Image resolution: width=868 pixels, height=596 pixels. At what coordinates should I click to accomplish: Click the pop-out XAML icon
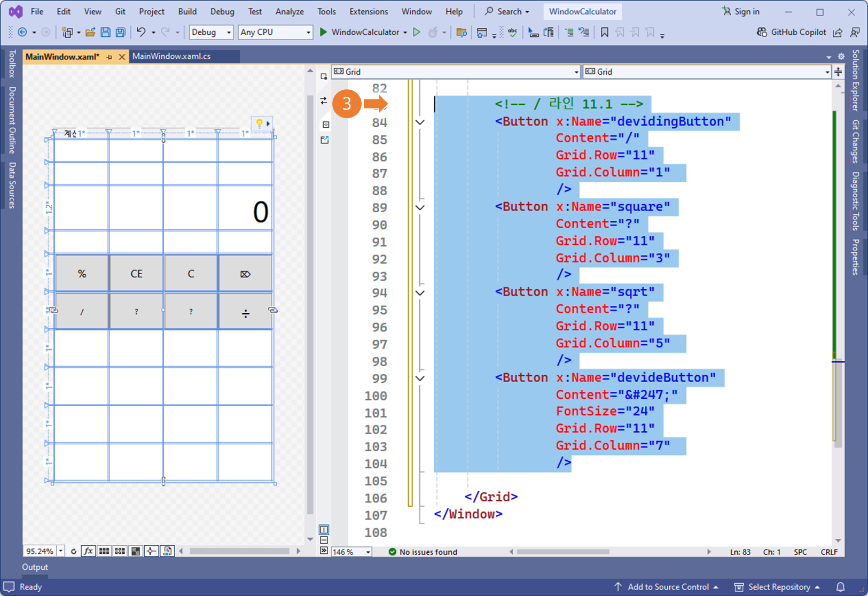point(324,140)
